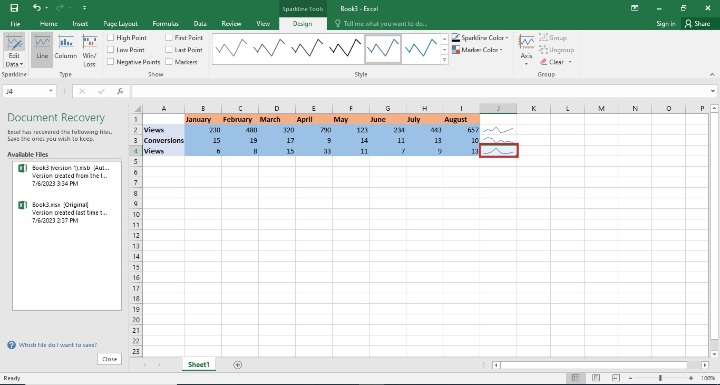Screen dimensions: 720x385
Task: Switch to the Review tab
Action: tap(231, 23)
